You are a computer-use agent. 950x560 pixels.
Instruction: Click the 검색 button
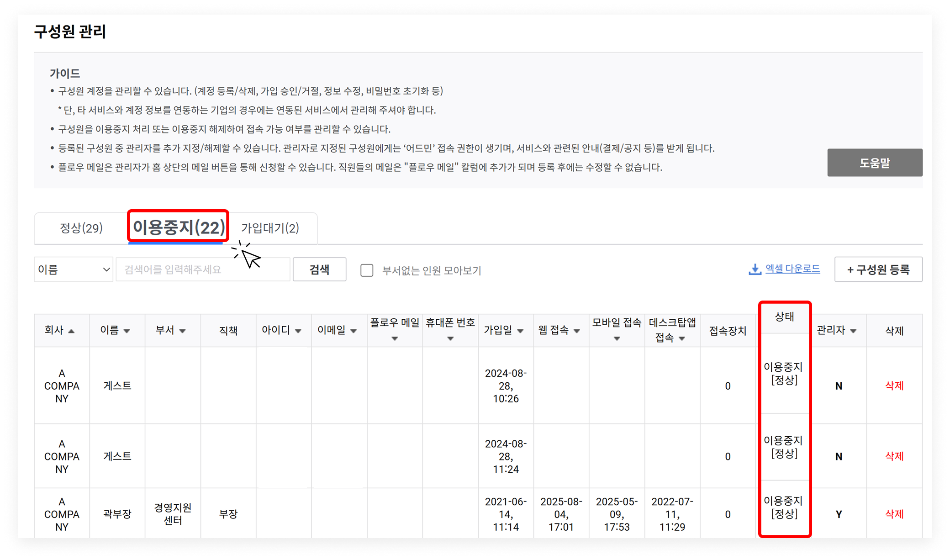click(319, 269)
